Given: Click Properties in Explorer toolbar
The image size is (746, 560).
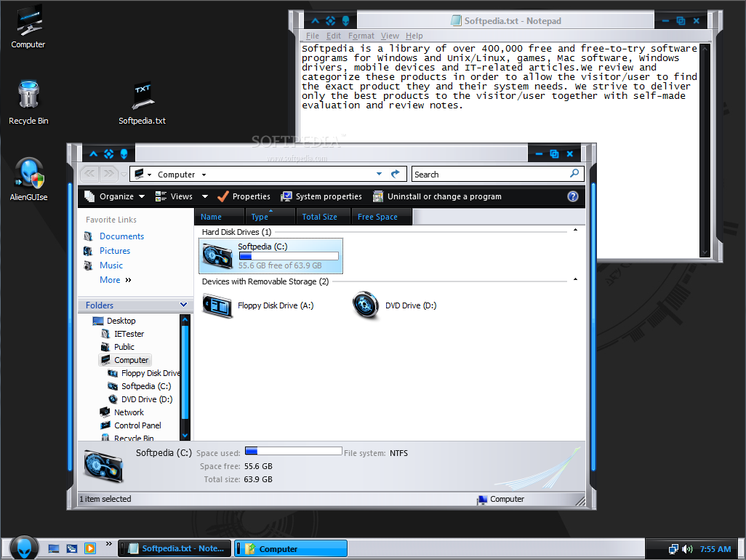Looking at the screenshot, I should coord(244,196).
